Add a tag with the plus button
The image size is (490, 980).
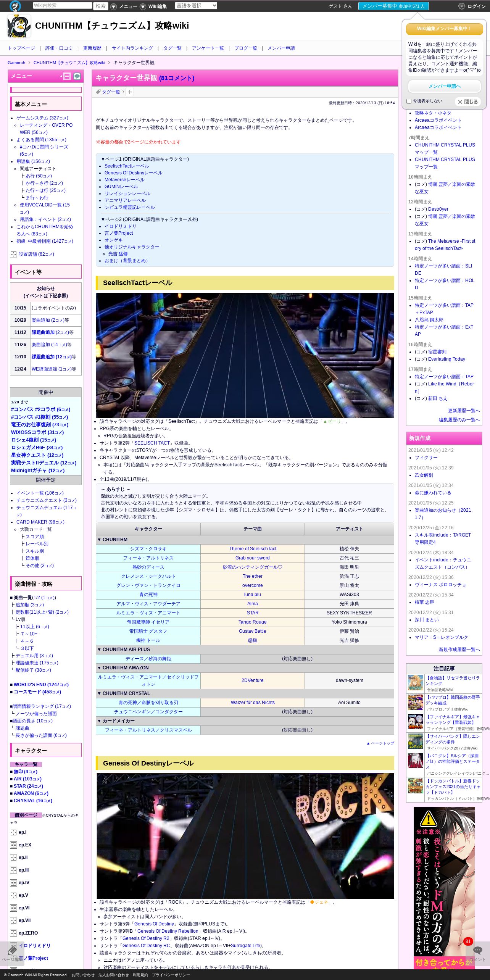tap(130, 92)
